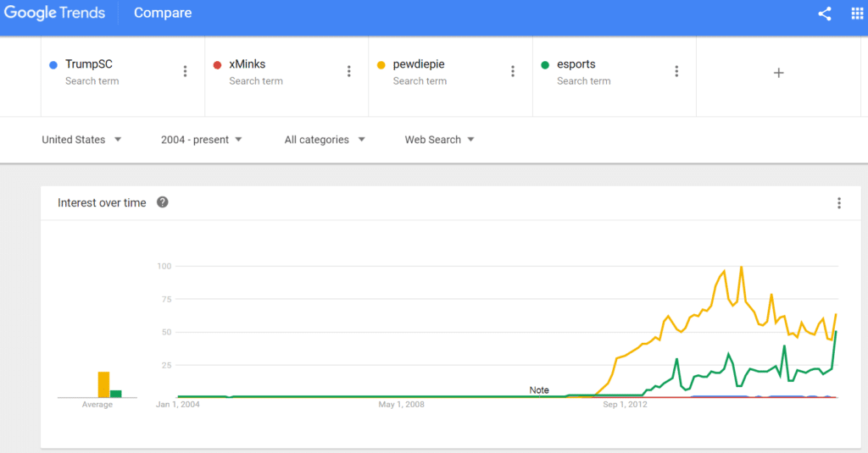Click the yellow pewdiepie color dot

point(381,65)
